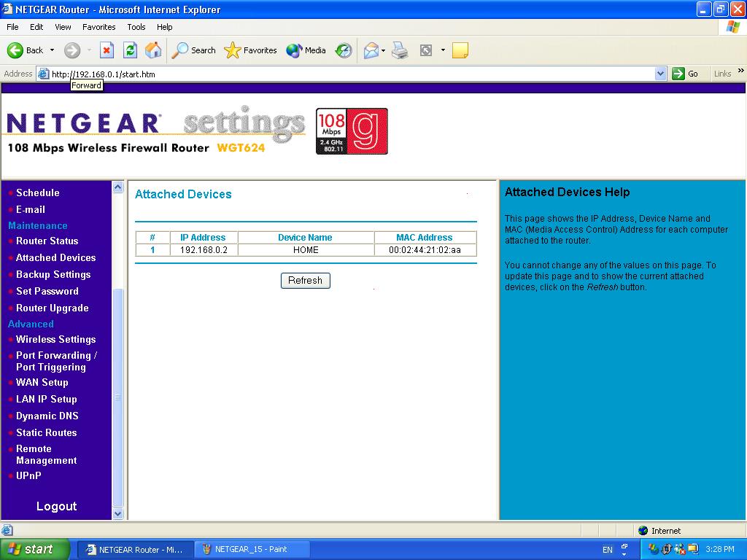Click the Refresh button under the table
The image size is (747, 560).
306,281
